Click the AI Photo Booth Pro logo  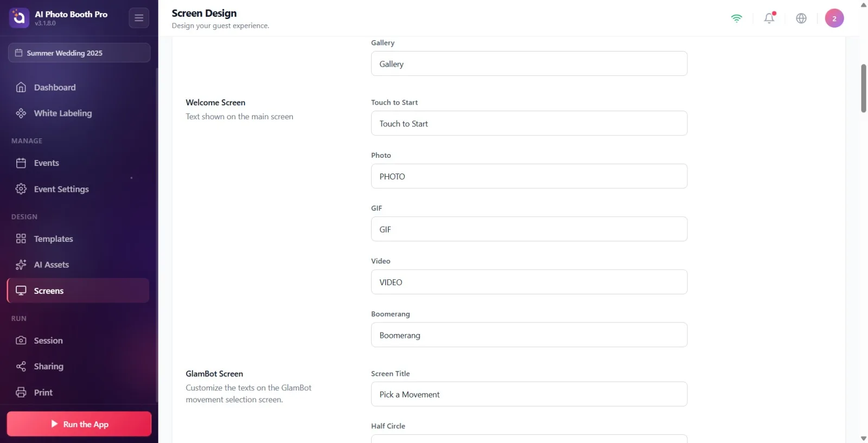[x=19, y=18]
